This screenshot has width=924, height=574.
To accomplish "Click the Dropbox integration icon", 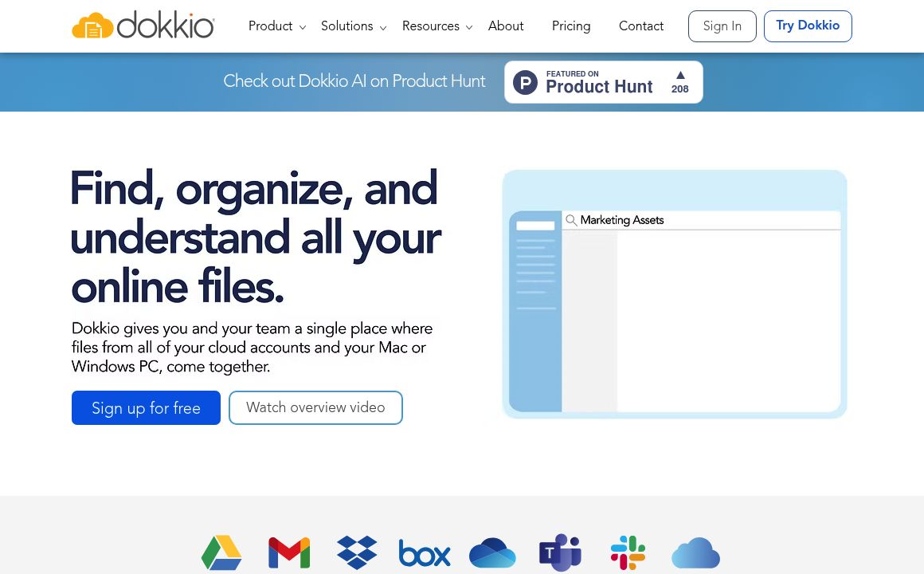I will click(x=357, y=552).
